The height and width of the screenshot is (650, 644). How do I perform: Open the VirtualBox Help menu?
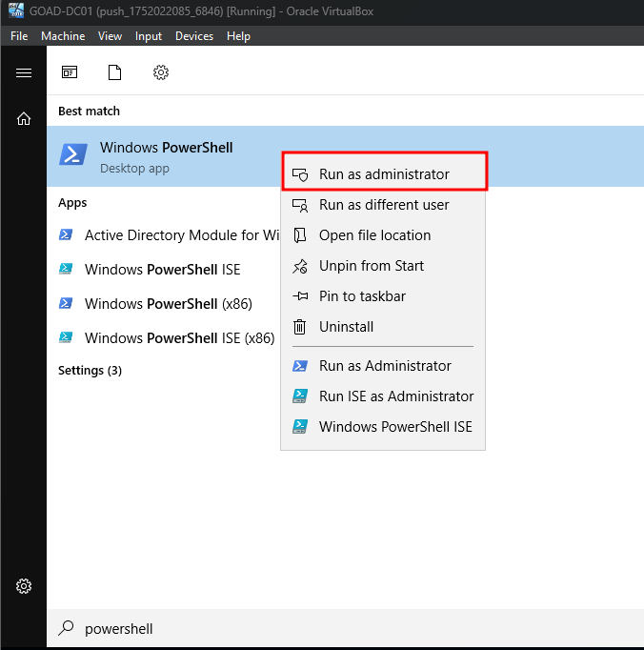coord(238,36)
